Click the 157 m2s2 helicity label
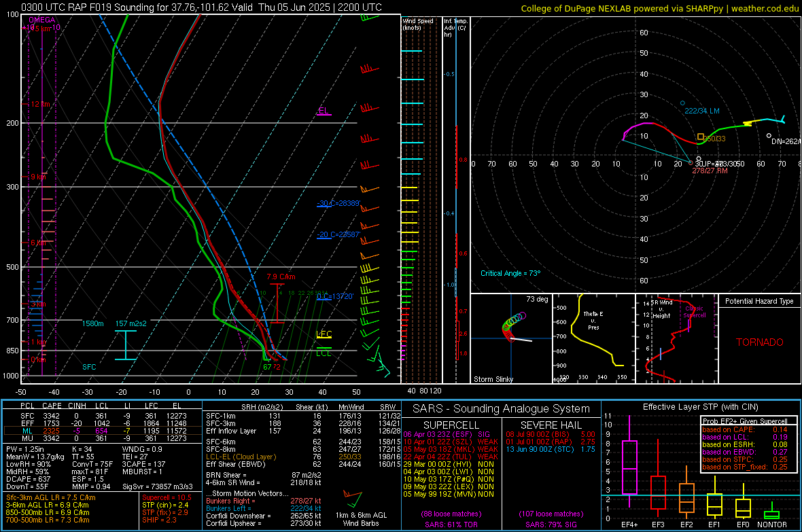 (131, 323)
